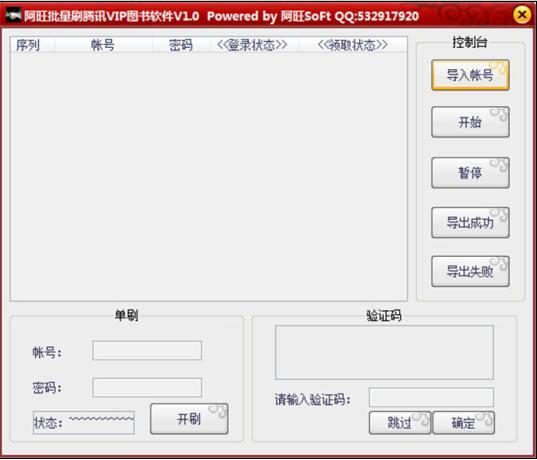The width and height of the screenshot is (537, 460).
Task: Select the <<领取状态>> column header
Action: (x=353, y=45)
